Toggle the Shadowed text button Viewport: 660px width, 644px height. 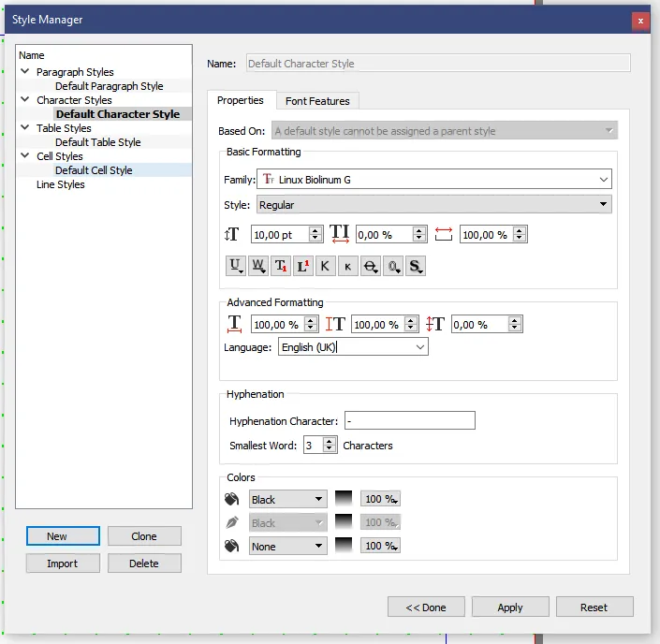416,266
